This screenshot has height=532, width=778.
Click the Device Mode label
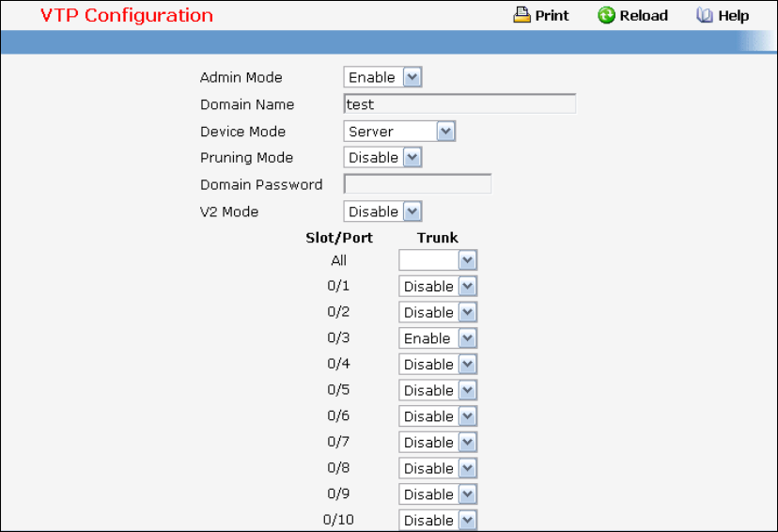point(243,132)
